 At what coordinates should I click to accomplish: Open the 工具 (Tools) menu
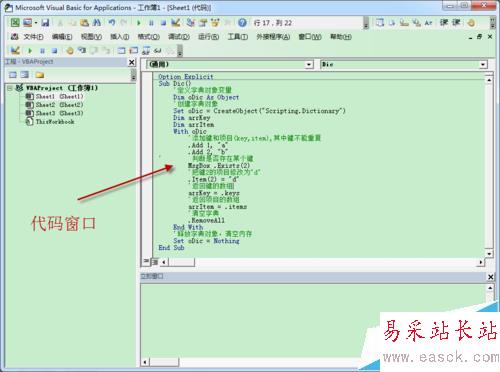(x=238, y=37)
